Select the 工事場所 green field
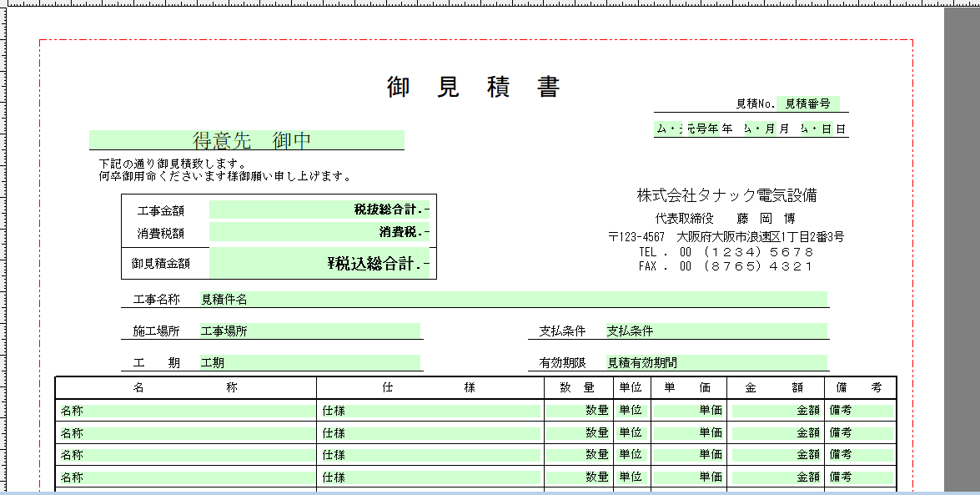Screen dimensions: 980x495 309,331
